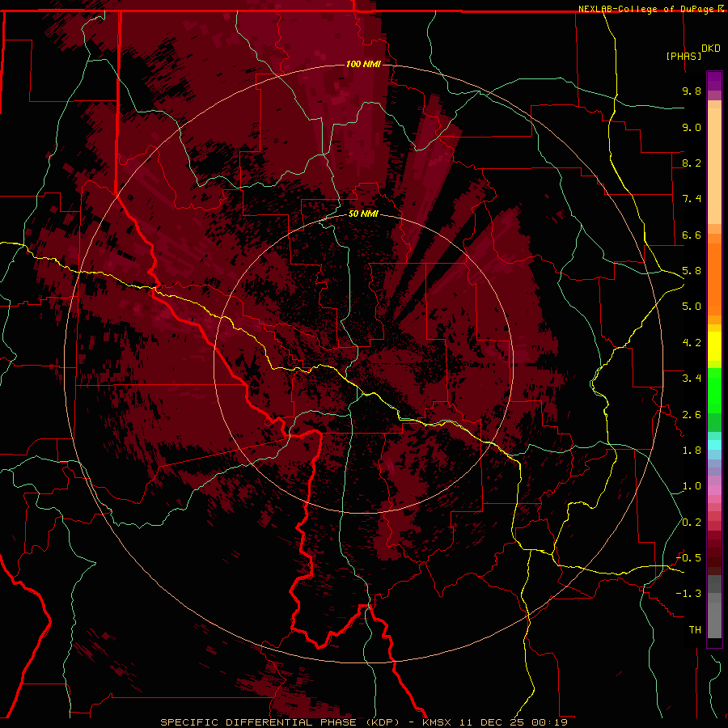The width and height of the screenshot is (728, 728).
Task: Pick the purple top segment of the color bar
Action: [x=714, y=81]
